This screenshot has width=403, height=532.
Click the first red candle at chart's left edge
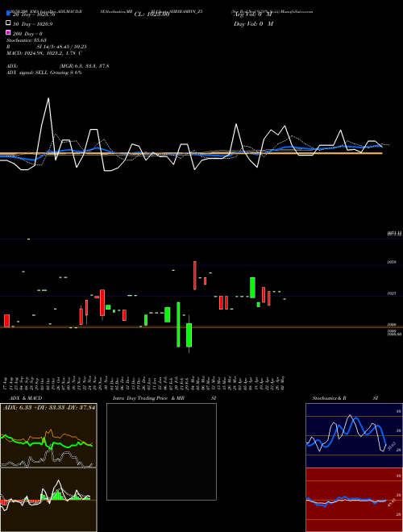(x=6, y=321)
